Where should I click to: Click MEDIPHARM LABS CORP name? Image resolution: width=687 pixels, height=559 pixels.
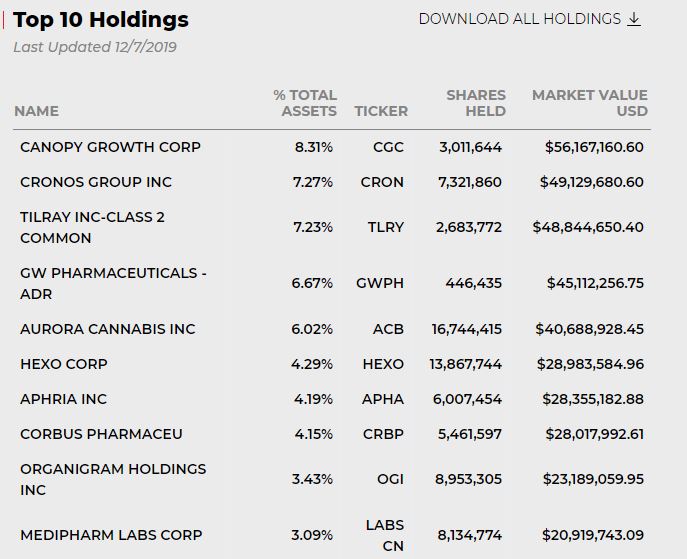point(111,535)
